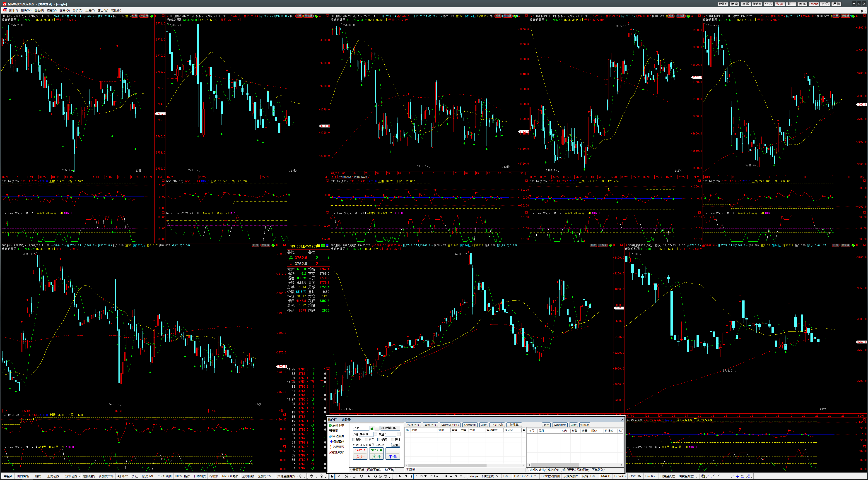Viewport: 868px width, 480px height.
Task: Click the 资讯 button in top-right toolbar
Action: (825, 4)
